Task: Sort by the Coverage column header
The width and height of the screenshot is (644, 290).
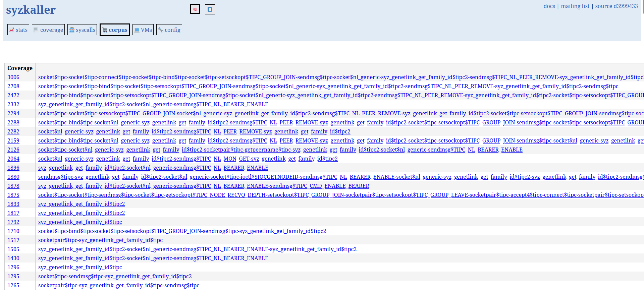Action: pyautogui.click(x=20, y=68)
